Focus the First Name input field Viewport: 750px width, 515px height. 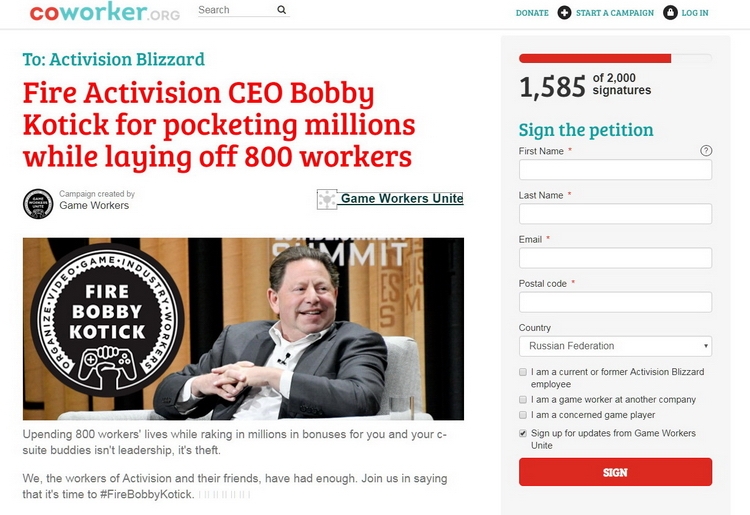point(615,170)
